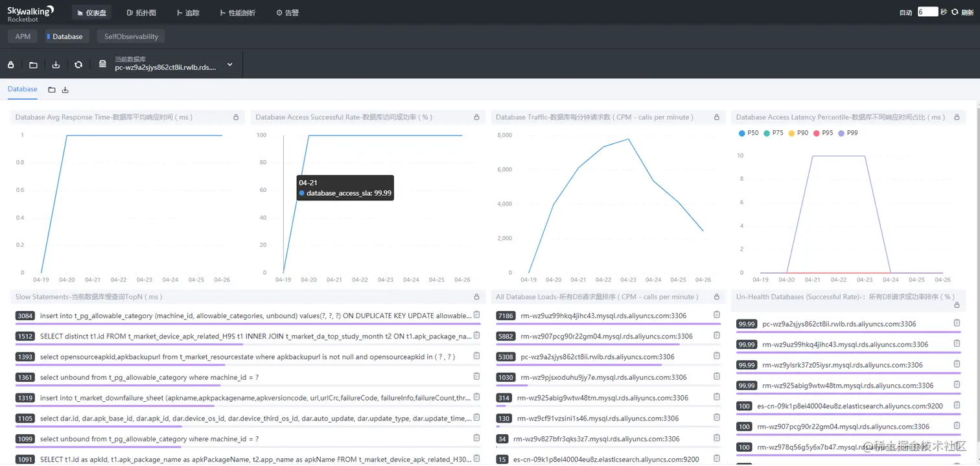Toggle the 自动 auto refresh option
980x466 pixels.
(x=906, y=12)
